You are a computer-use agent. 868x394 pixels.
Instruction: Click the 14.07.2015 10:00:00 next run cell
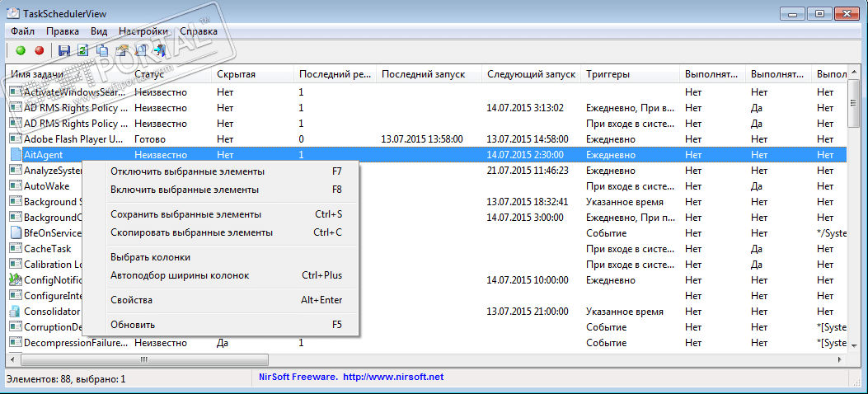pyautogui.click(x=528, y=280)
